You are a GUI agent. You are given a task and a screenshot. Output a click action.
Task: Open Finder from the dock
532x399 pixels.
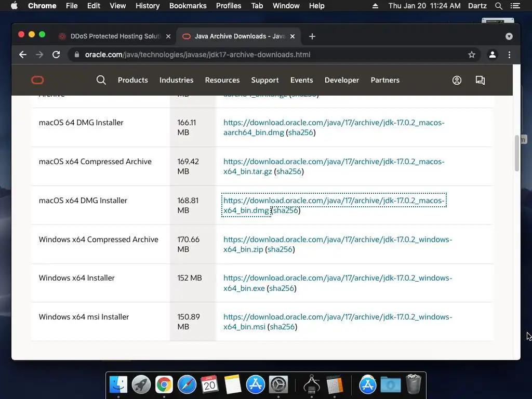[118, 385]
